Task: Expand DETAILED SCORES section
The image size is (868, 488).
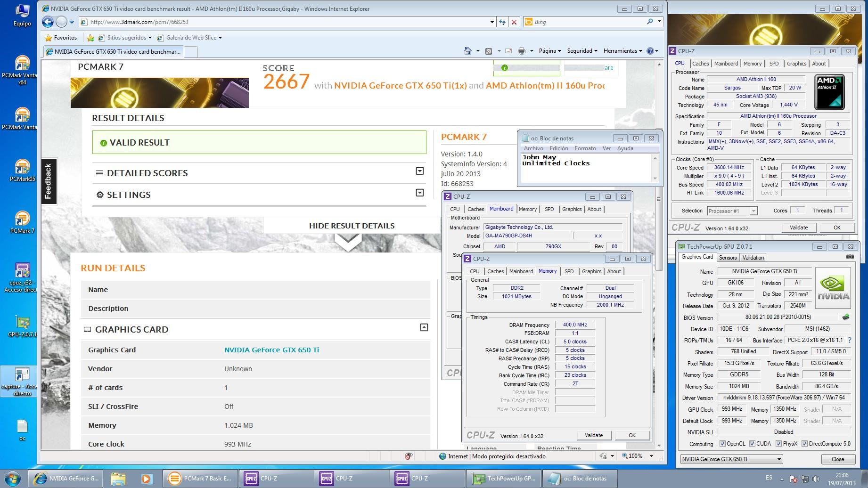Action: (420, 171)
